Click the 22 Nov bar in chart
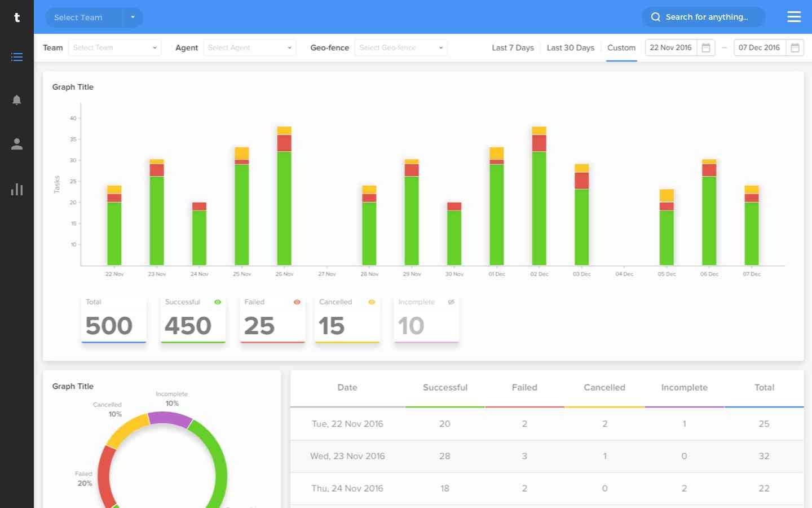812x508 pixels. [x=114, y=225]
